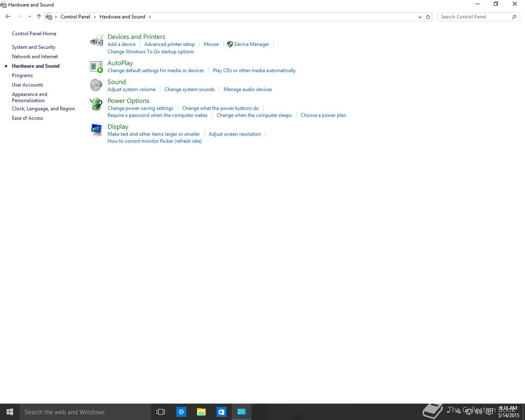
Task: Select Hardware and Sound breadcrumb
Action: click(122, 17)
